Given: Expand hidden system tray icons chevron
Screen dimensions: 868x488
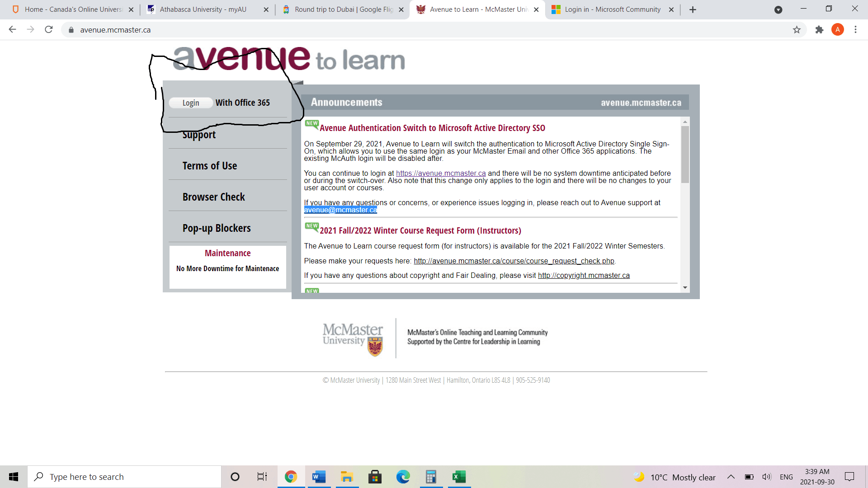Looking at the screenshot, I should click(731, 477).
